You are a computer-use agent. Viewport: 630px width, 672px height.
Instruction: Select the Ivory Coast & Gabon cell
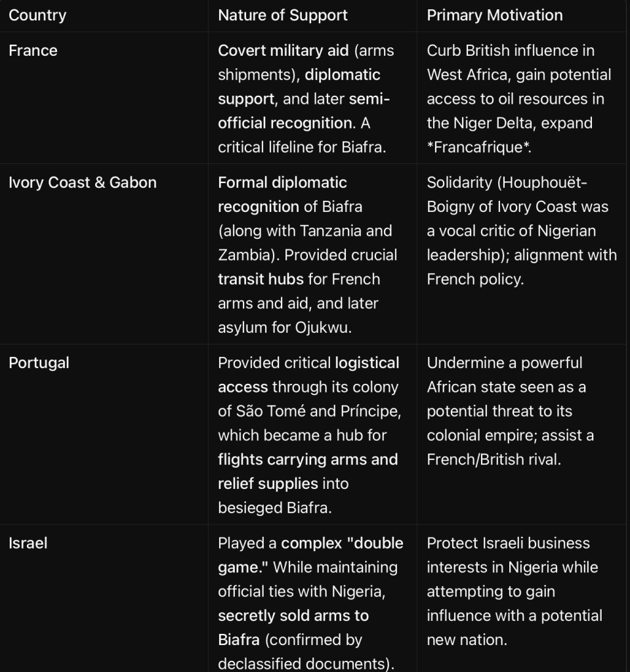click(x=83, y=182)
